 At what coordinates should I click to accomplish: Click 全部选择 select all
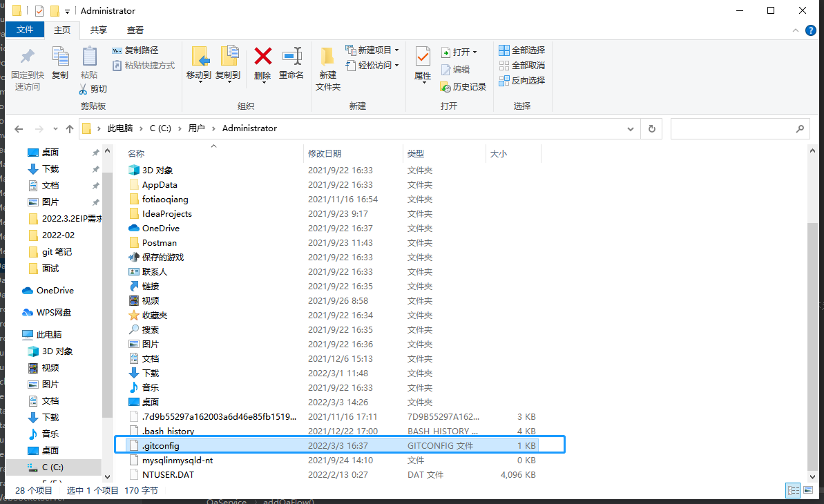tap(522, 50)
